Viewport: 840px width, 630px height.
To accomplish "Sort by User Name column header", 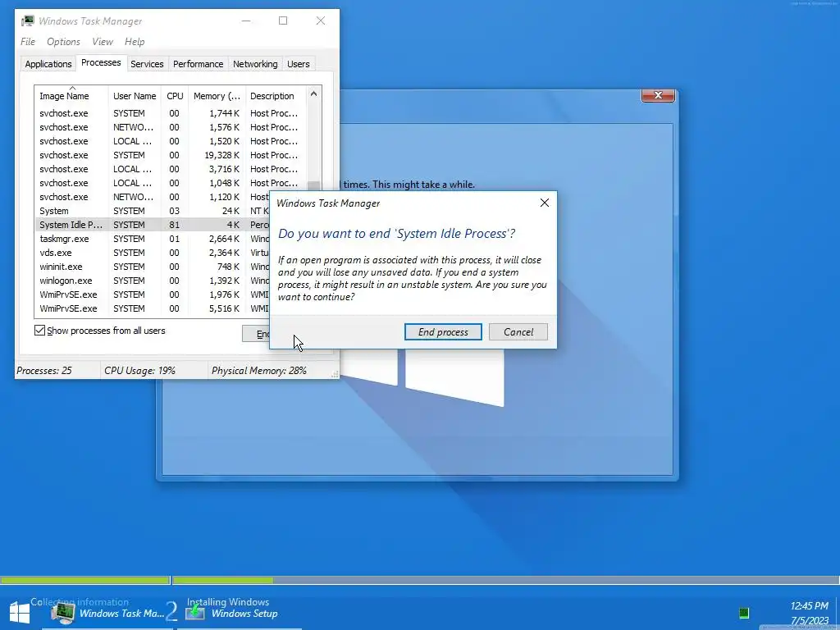I will pos(135,96).
